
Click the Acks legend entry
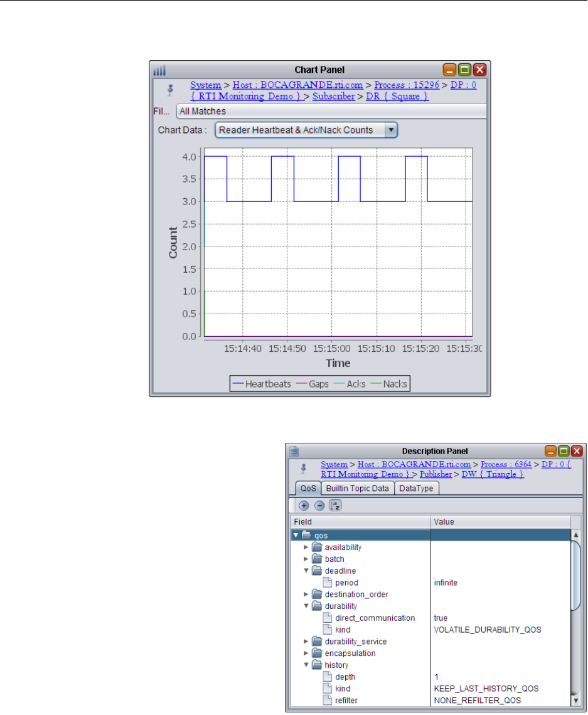350,384
